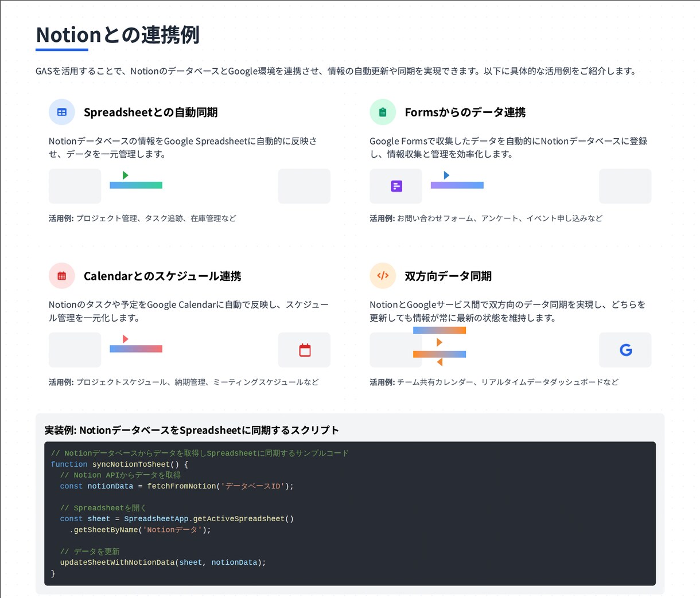Click the 実装例 code block heading
Image resolution: width=700 pixels, height=598 pixels.
[192, 430]
